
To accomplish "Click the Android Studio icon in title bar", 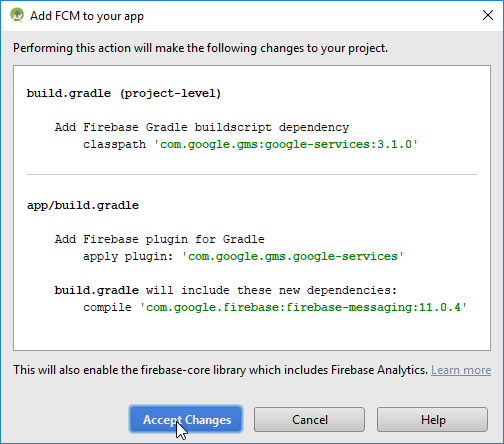I will [17, 15].
